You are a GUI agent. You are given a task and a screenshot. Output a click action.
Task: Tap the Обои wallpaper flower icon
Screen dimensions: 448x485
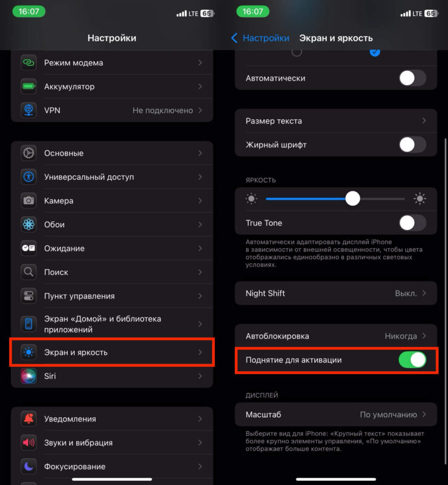[28, 225]
